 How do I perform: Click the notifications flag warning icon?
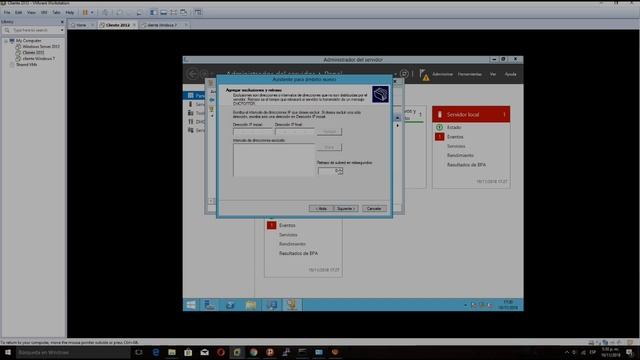(424, 75)
